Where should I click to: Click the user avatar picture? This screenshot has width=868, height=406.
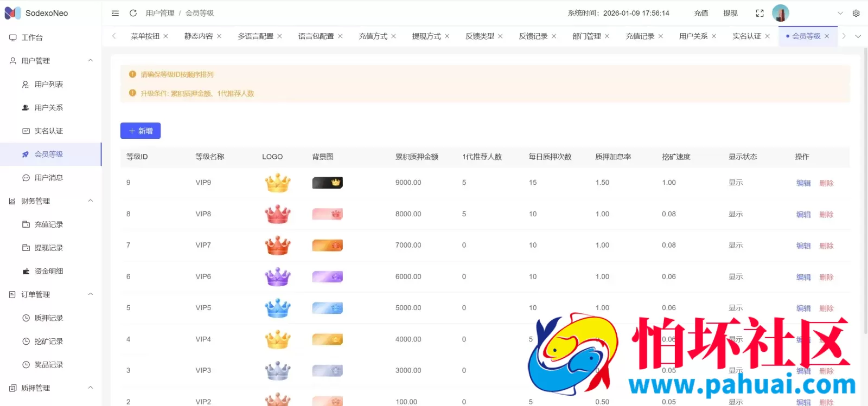pyautogui.click(x=781, y=13)
